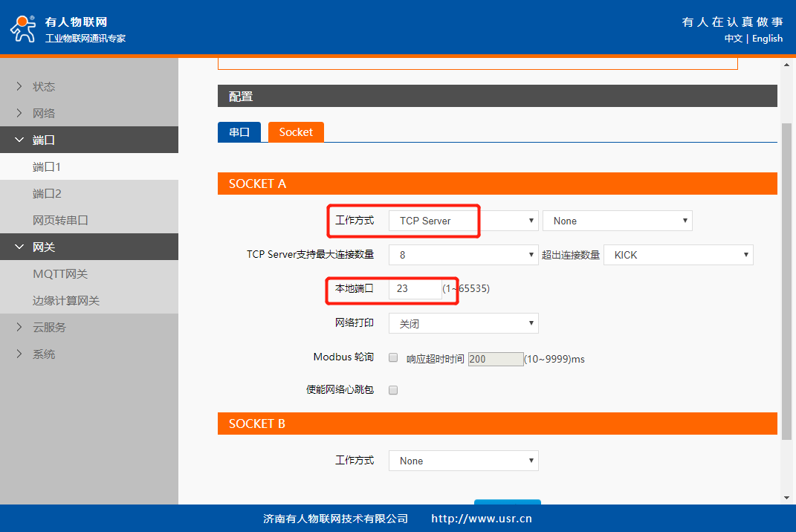
Task: Collapse the 端口 sidebar section
Action: click(43, 140)
